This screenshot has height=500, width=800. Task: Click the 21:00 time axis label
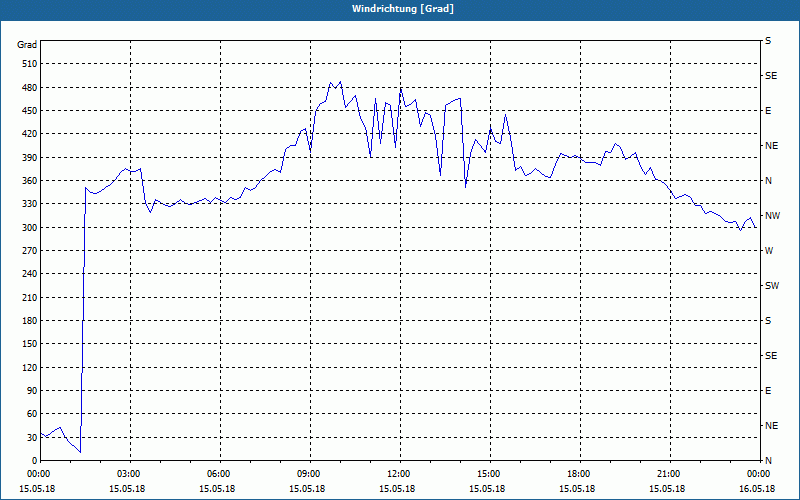pos(667,473)
